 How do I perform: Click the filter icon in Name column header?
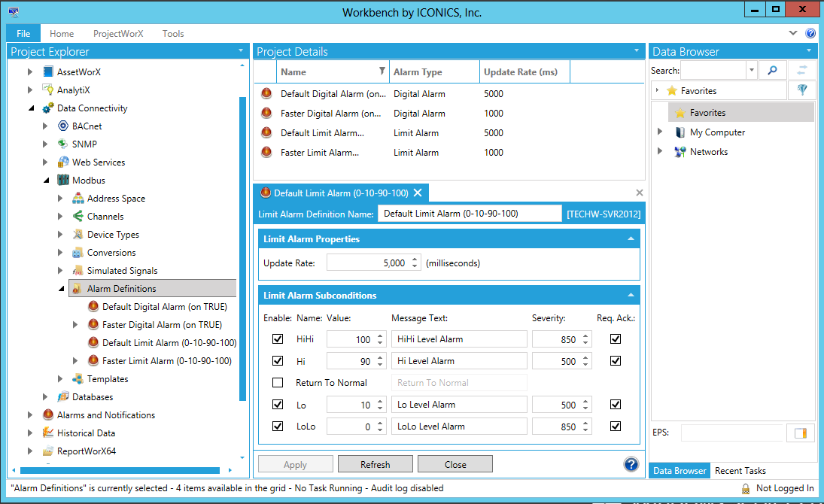click(382, 71)
